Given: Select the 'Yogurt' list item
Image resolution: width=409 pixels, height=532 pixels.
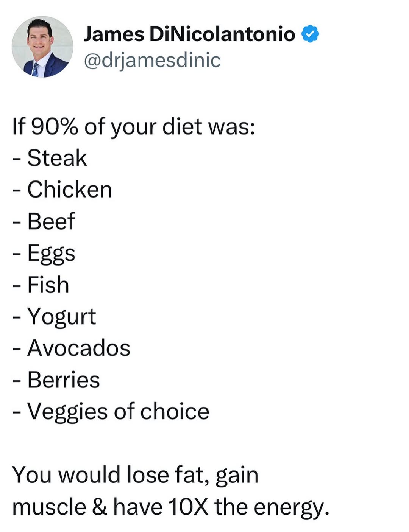Looking at the screenshot, I should tap(54, 317).
